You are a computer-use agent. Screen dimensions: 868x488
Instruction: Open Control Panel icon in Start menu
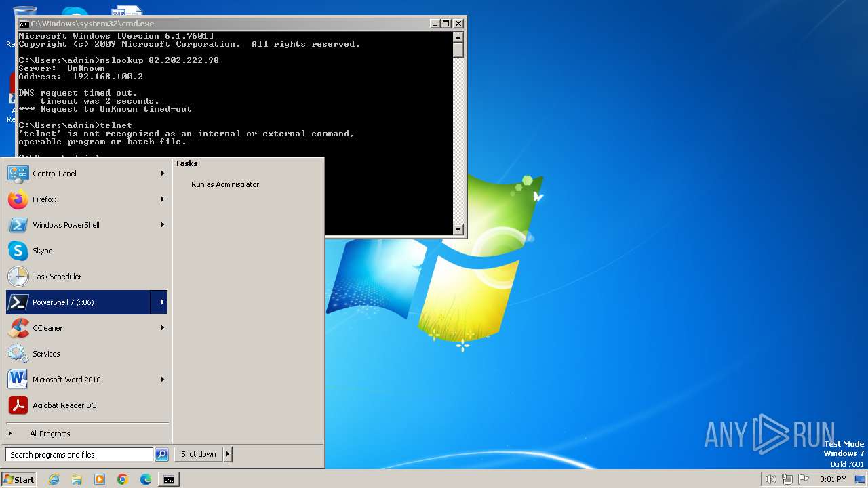click(x=18, y=174)
